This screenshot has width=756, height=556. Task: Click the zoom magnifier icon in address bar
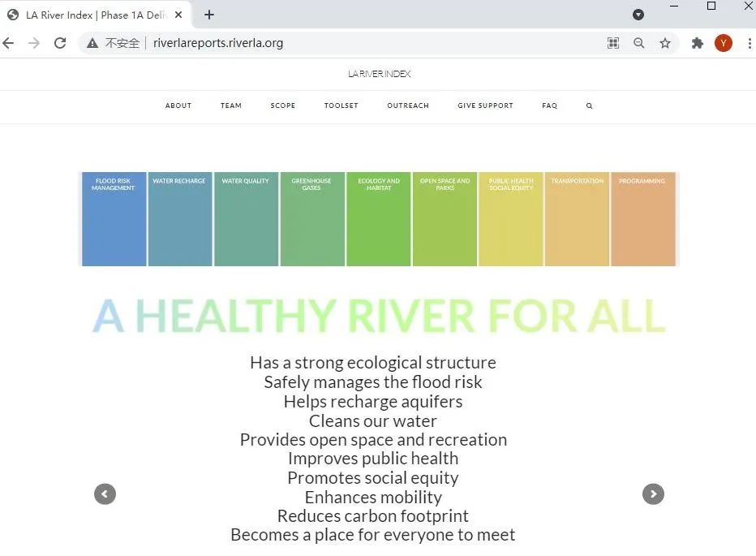639,43
